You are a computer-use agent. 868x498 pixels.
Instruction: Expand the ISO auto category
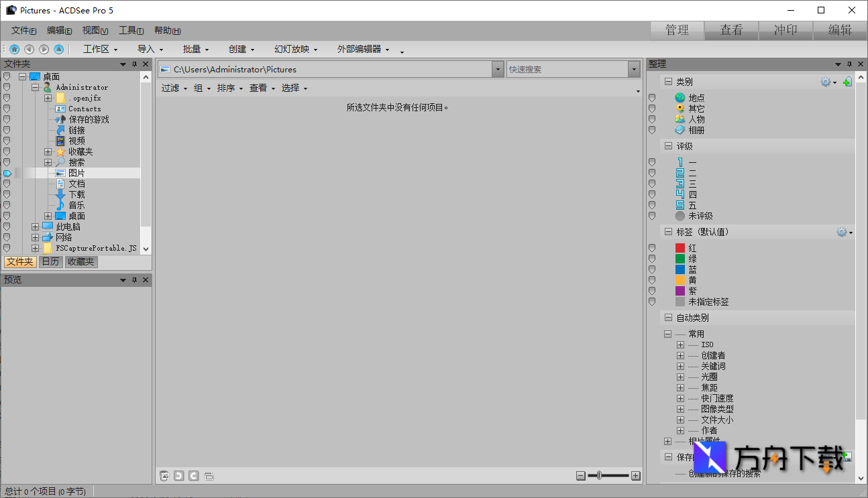click(679, 344)
